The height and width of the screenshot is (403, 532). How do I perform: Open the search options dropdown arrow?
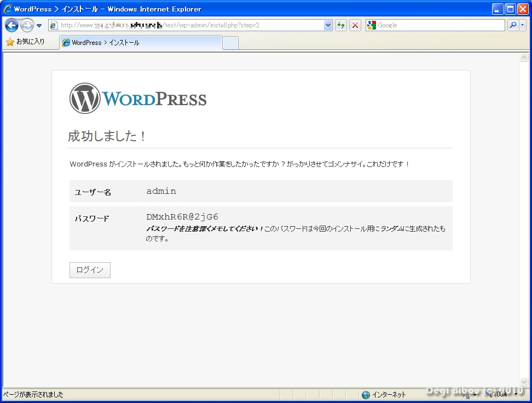pyautogui.click(x=522, y=25)
